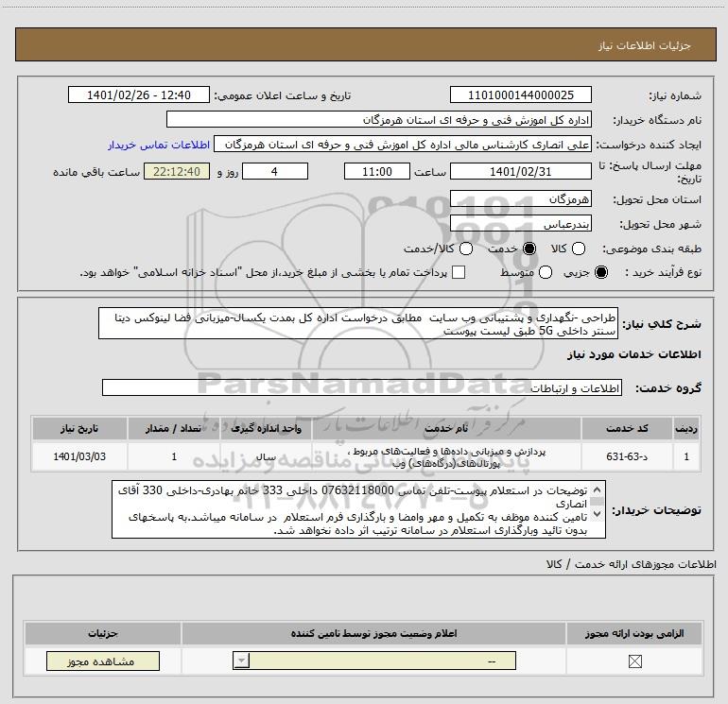Click the اطلاعات مجوزهای ارائه خدمت heading
728x704 pixels.
tap(632, 564)
